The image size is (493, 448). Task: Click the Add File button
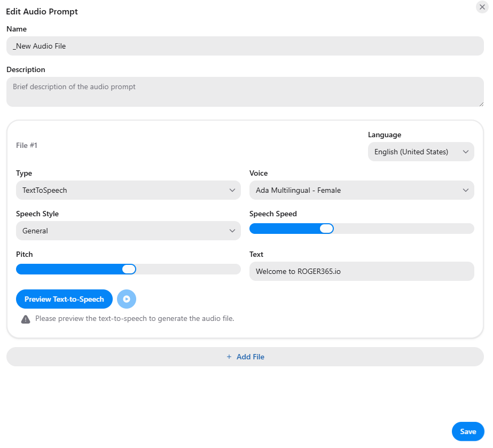[x=245, y=357]
